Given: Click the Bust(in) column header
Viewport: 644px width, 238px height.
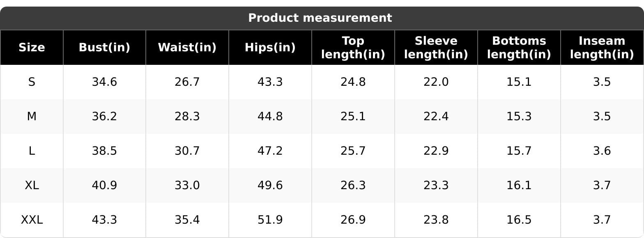Looking at the screenshot, I should click(x=104, y=48).
